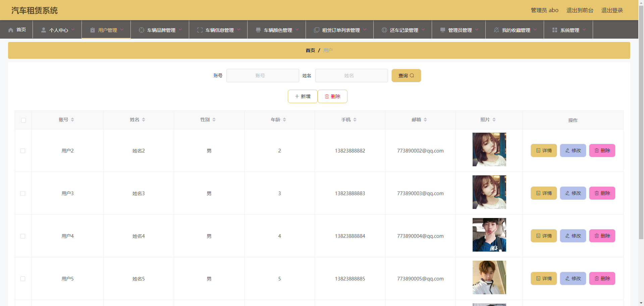Click the 车辆品牌管理 steering wheel icon
This screenshot has height=306, width=644.
click(x=142, y=30)
